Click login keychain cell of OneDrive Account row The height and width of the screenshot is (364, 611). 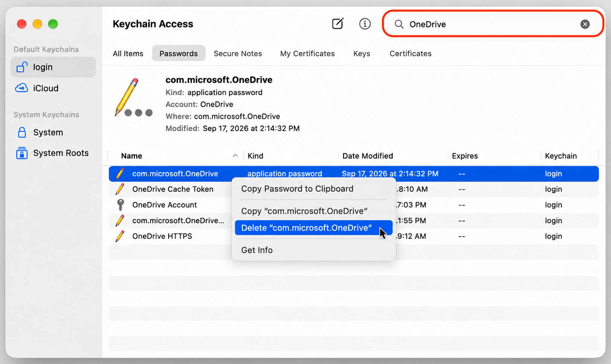553,205
